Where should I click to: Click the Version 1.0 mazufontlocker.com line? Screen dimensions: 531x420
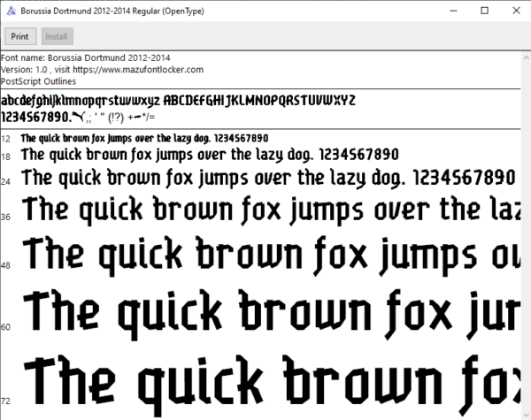(103, 70)
